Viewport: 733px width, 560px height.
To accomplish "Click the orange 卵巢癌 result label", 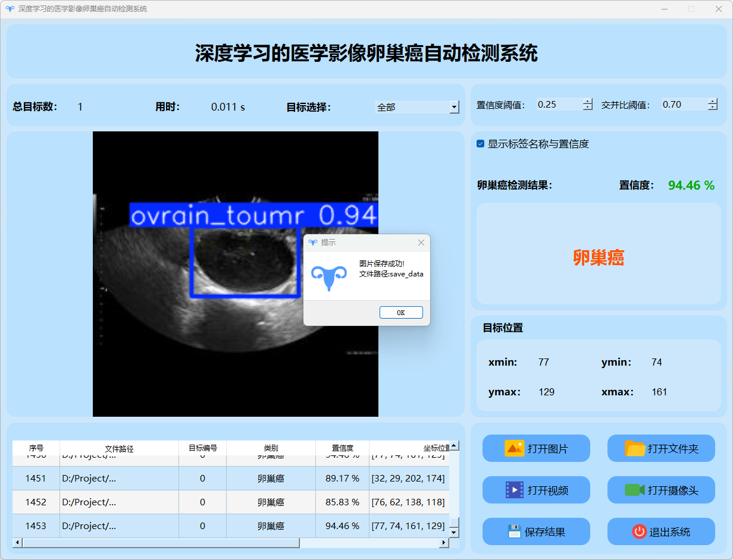I will pos(599,257).
